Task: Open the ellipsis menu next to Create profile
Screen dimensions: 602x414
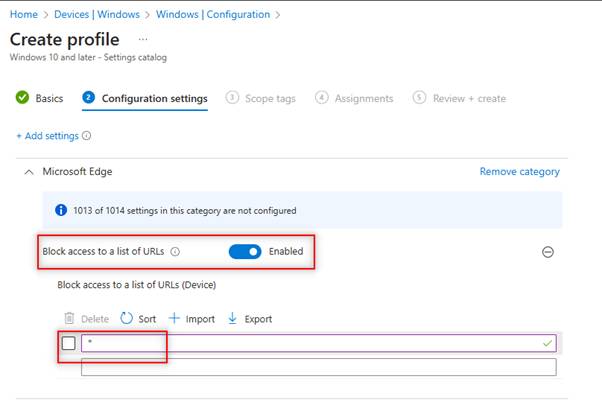Action: point(143,39)
